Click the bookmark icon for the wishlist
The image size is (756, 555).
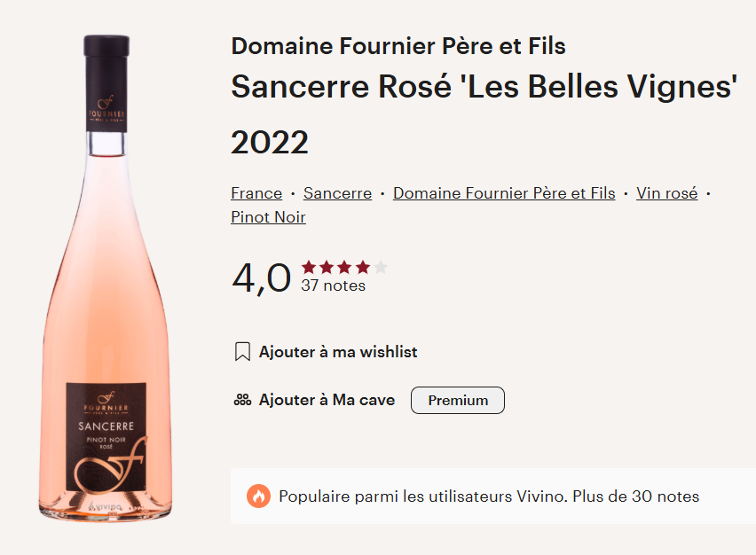click(242, 352)
